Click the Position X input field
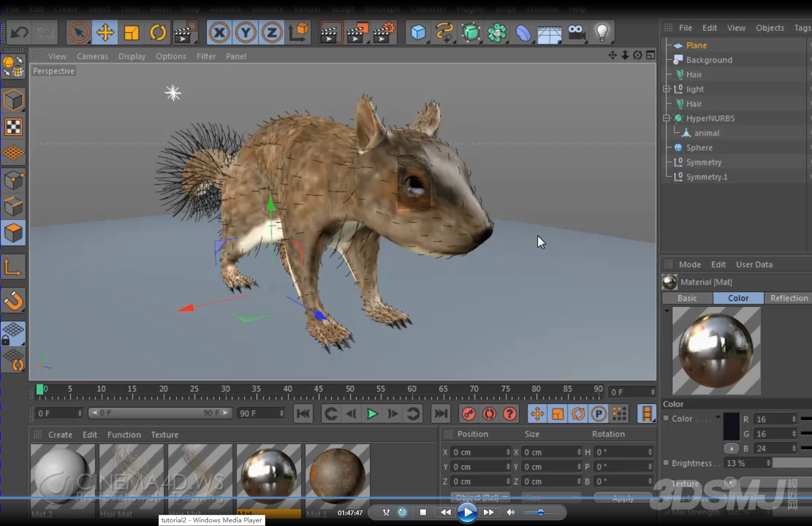812x526 pixels. [481, 452]
